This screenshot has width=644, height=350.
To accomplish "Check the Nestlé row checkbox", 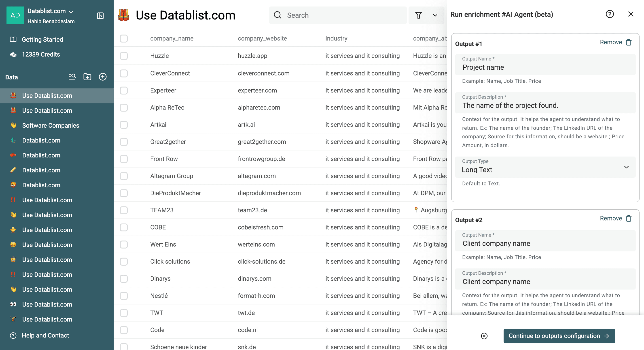I will [124, 296].
